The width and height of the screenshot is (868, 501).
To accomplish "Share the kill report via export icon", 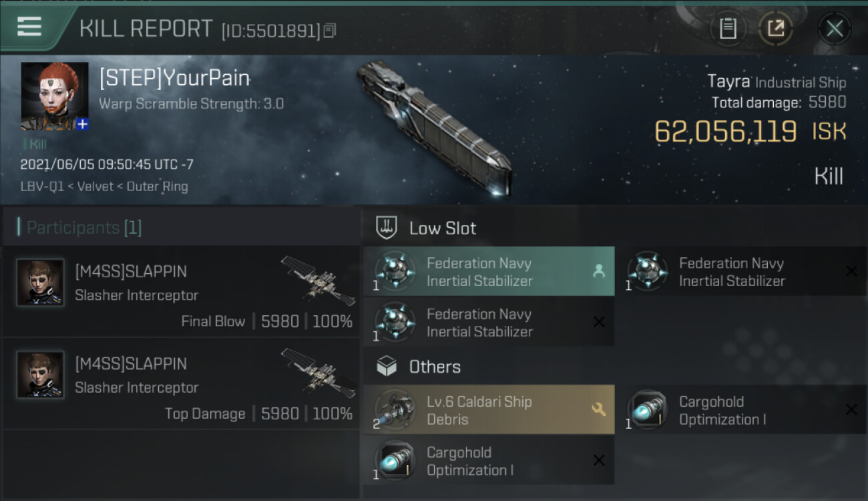I will [775, 29].
